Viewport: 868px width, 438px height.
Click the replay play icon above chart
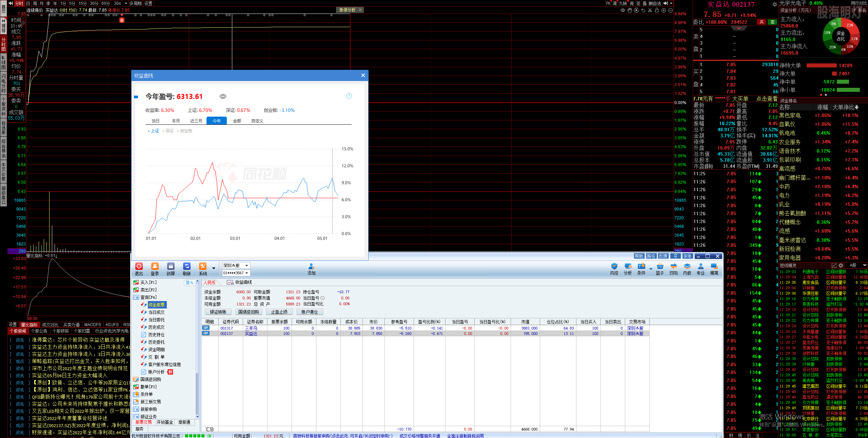coord(636,10)
